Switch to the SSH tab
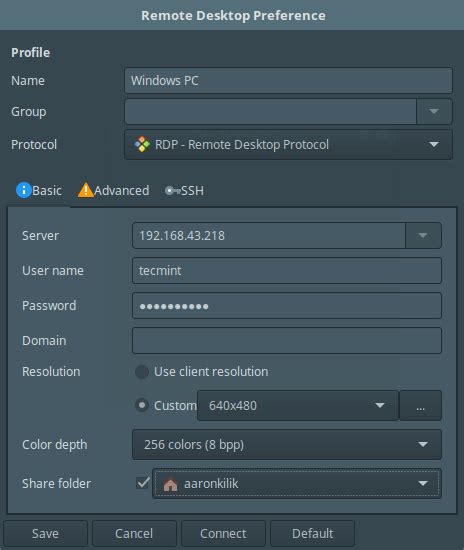Image resolution: width=464 pixels, height=550 pixels. pos(184,190)
